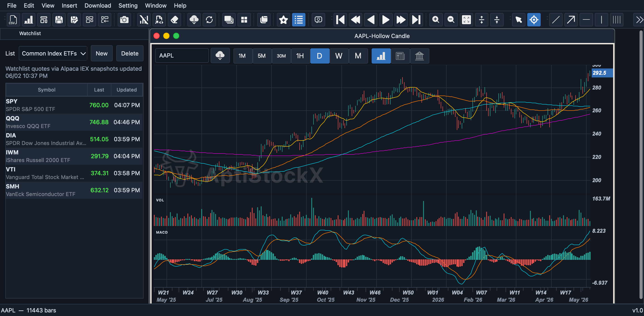Open the File menu
The image size is (644, 316).
coord(11,5)
